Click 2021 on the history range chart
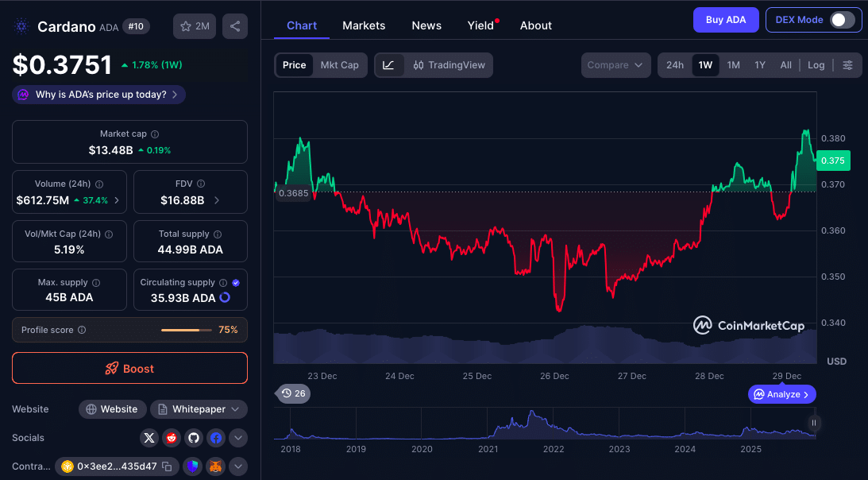The height and width of the screenshot is (480, 868). pyautogui.click(x=488, y=449)
